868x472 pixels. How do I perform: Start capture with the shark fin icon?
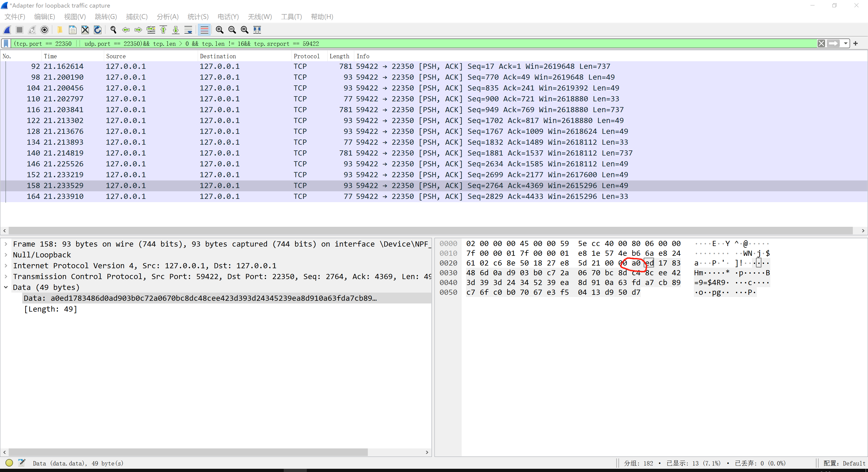7,30
